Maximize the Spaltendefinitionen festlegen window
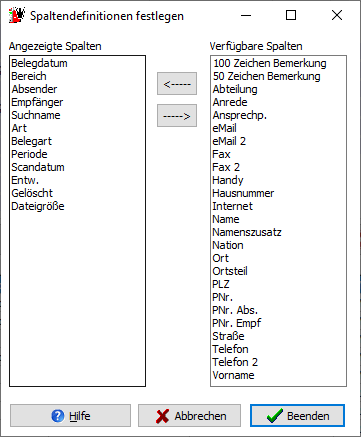361x437 pixels. [x=291, y=15]
